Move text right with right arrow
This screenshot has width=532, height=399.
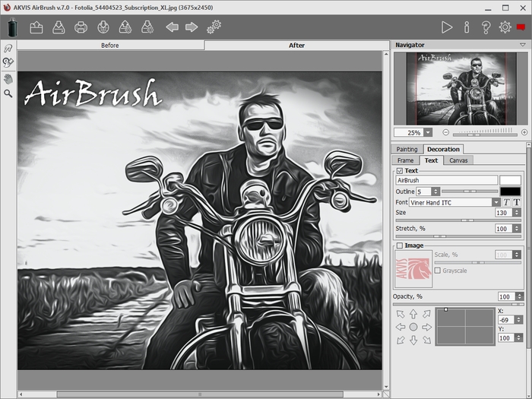click(426, 327)
